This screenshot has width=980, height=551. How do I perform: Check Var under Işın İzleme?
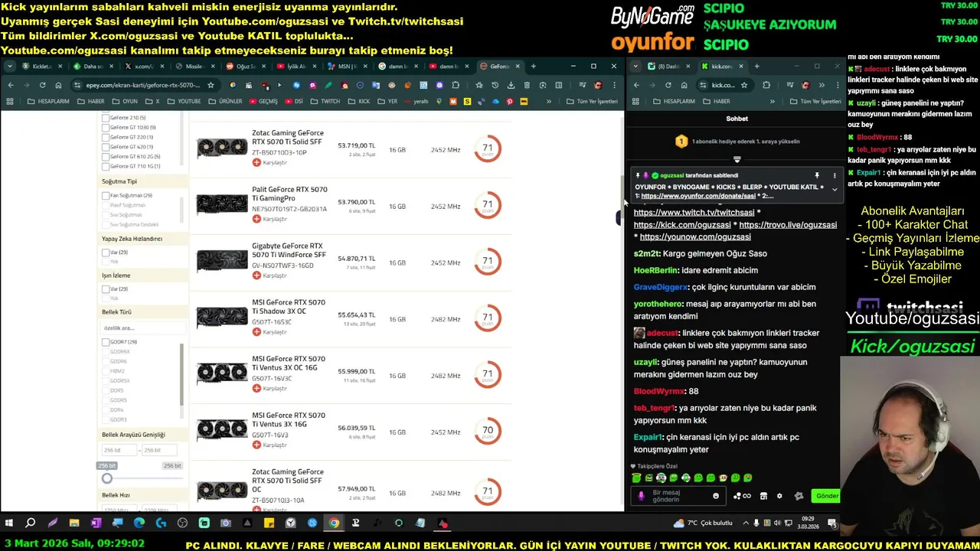point(106,289)
